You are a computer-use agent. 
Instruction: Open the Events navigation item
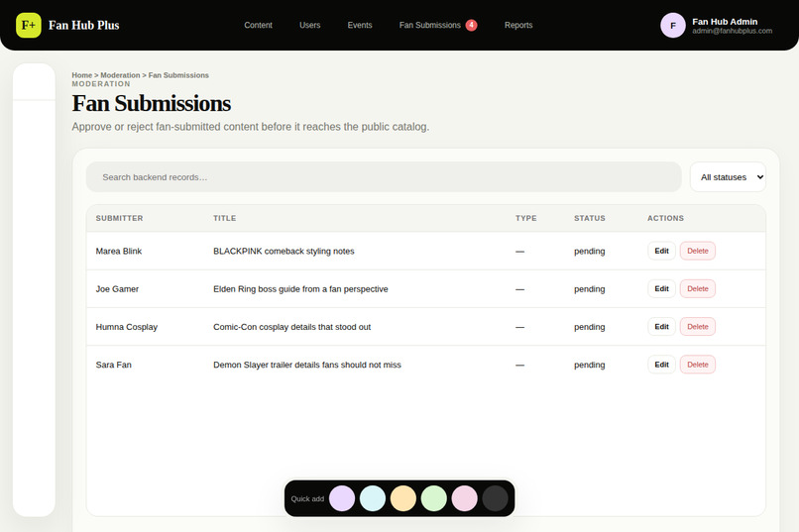coord(360,25)
